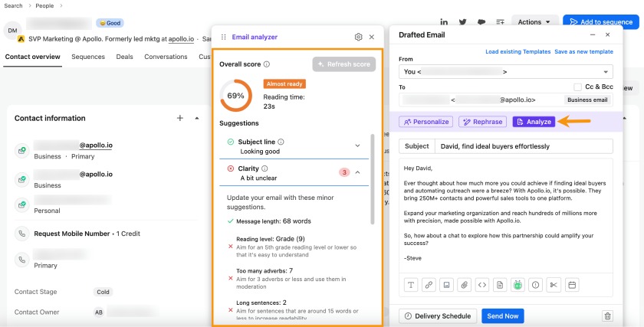Click the Primary business email envelope icon
This screenshot has width=644, height=327.
click(x=21, y=151)
